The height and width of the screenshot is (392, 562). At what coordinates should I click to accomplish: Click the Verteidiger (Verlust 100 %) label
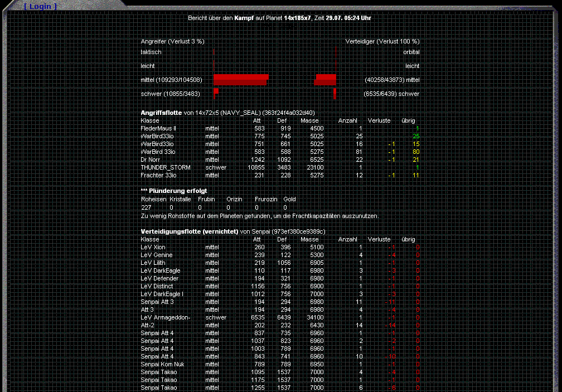click(x=382, y=41)
